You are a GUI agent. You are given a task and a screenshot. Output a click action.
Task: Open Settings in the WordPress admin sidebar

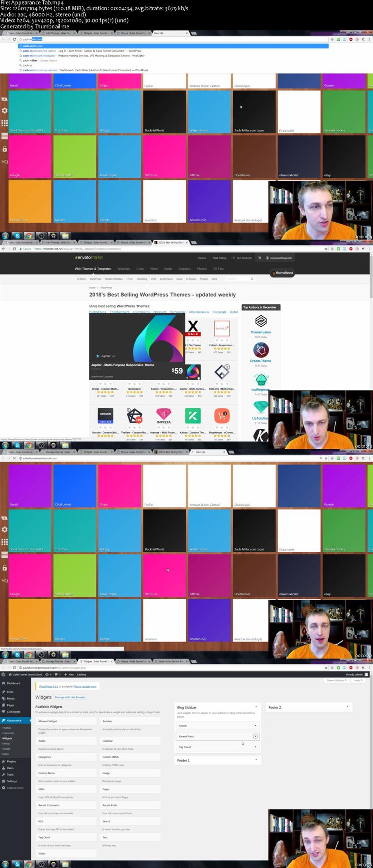pyautogui.click(x=11, y=781)
